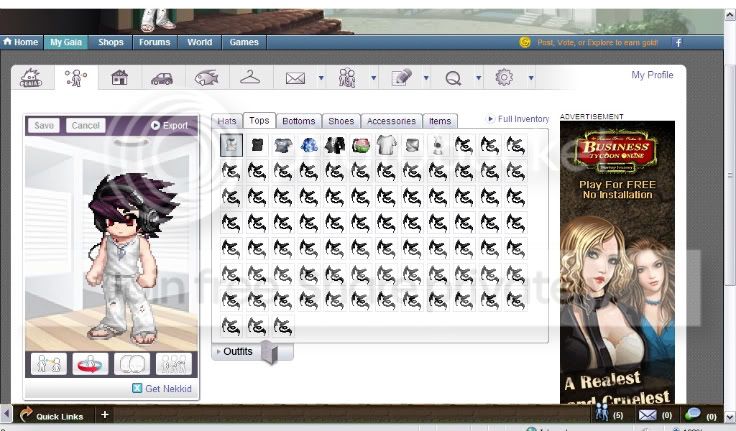Click the Export button

point(169,125)
